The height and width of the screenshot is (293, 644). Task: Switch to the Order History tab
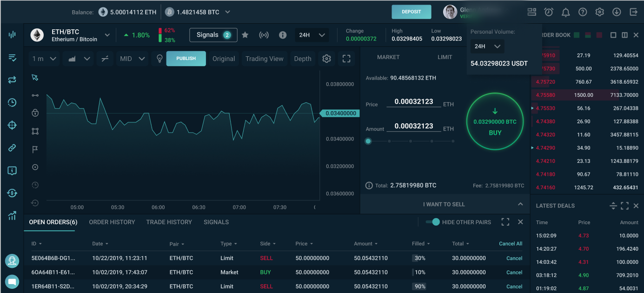112,222
